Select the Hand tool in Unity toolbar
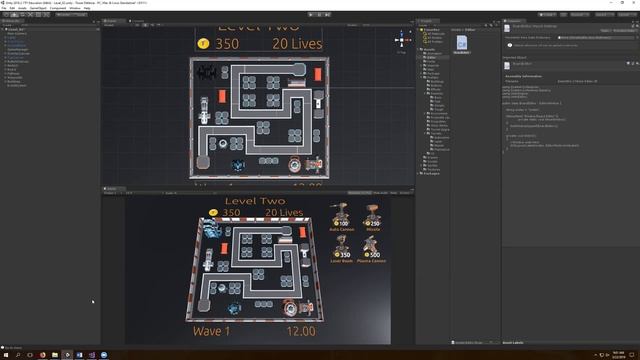Viewport: 640px width, 360px height. [6, 15]
